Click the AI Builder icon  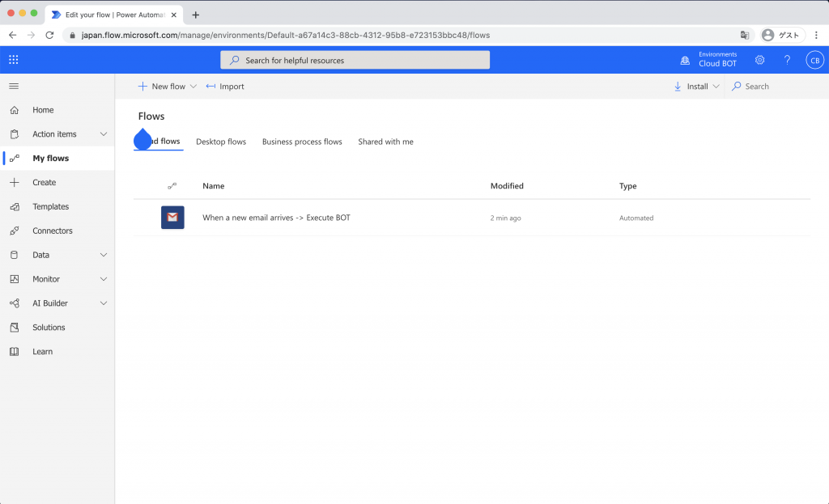pos(15,303)
